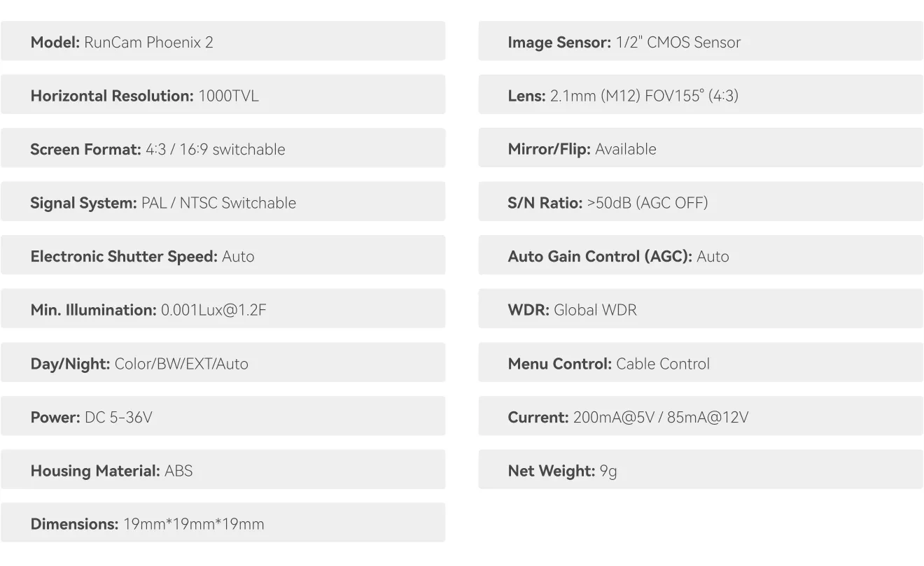924x566 pixels.
Task: Click the Menu Control Cable Control row
Action: pos(700,364)
